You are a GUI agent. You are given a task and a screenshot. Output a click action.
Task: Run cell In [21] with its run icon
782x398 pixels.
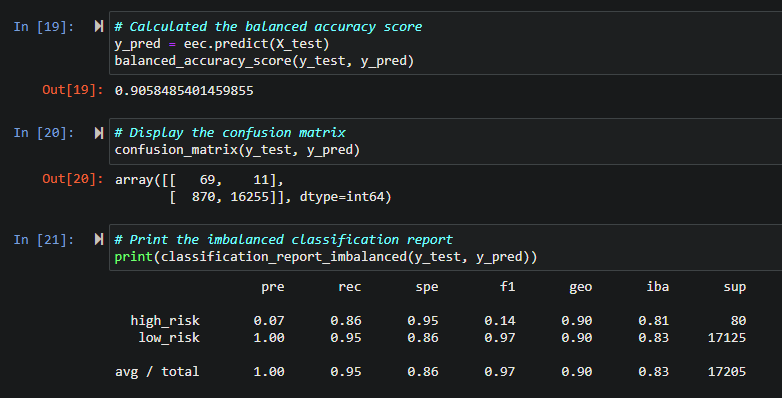99,239
